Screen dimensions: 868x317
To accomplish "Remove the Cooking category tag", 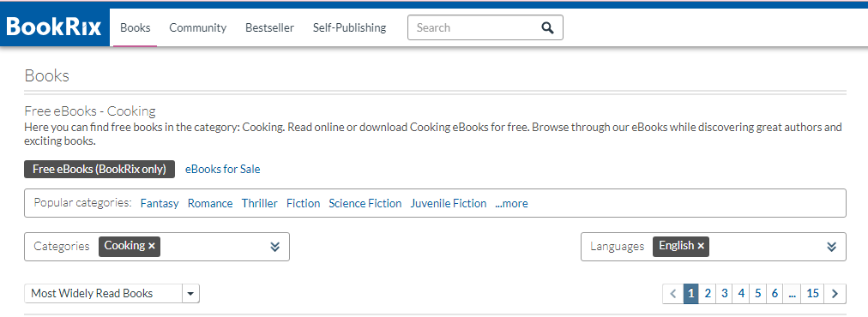I will pos(152,246).
